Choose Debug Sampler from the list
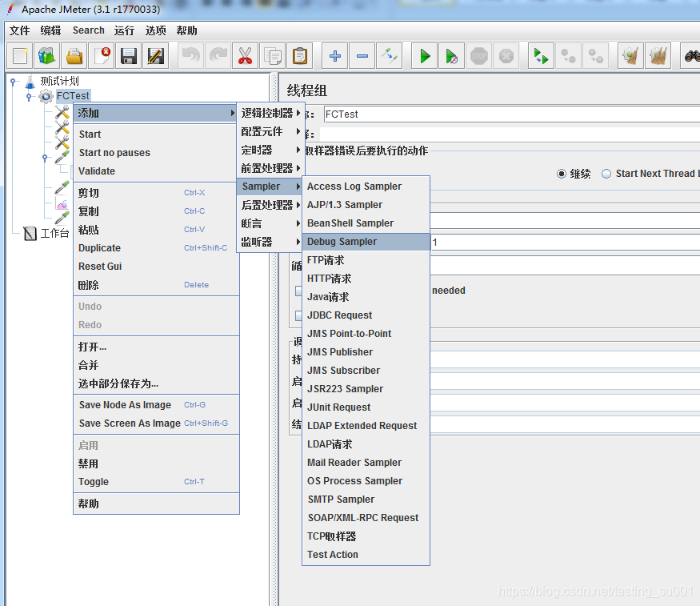Viewport: 700px width, 606px height. [x=366, y=242]
